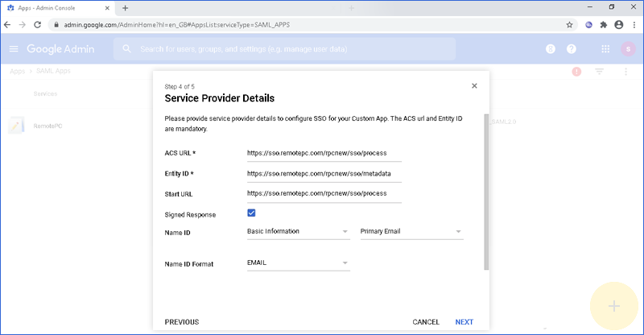Click the NEXT button
This screenshot has width=644, height=335.
(x=464, y=322)
